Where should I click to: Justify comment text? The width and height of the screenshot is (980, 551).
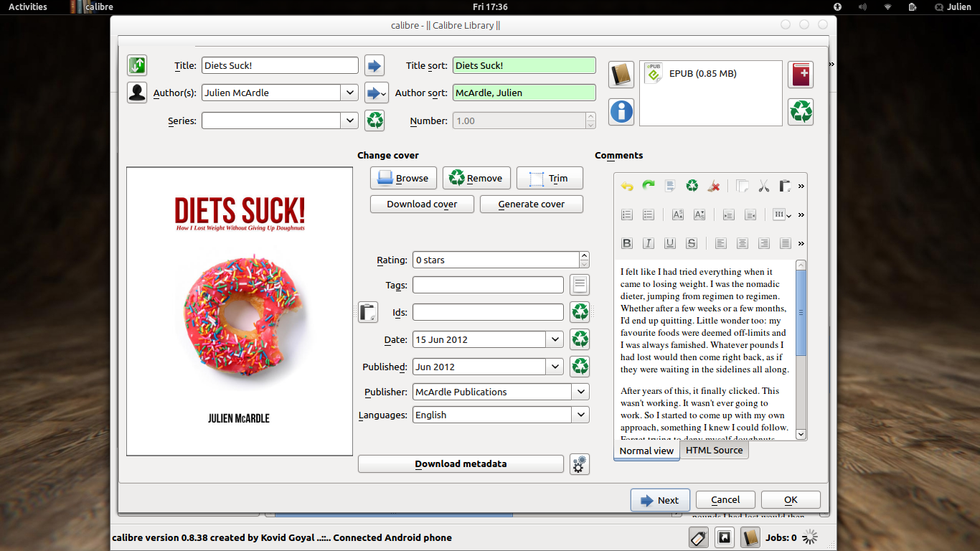[x=786, y=243]
